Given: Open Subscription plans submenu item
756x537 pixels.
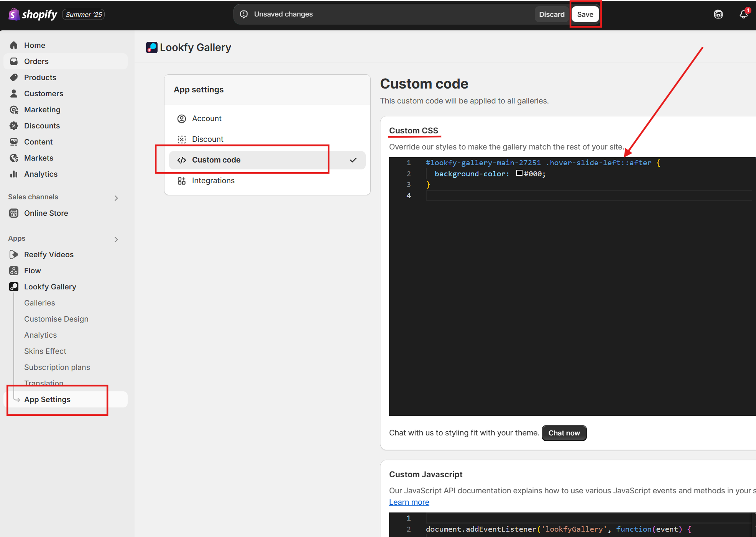Looking at the screenshot, I should (x=57, y=367).
